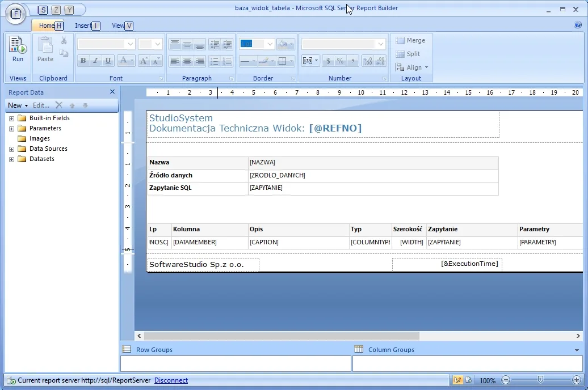This screenshot has height=390, width=588.
Task: Open the font name dropdown
Action: pyautogui.click(x=131, y=44)
